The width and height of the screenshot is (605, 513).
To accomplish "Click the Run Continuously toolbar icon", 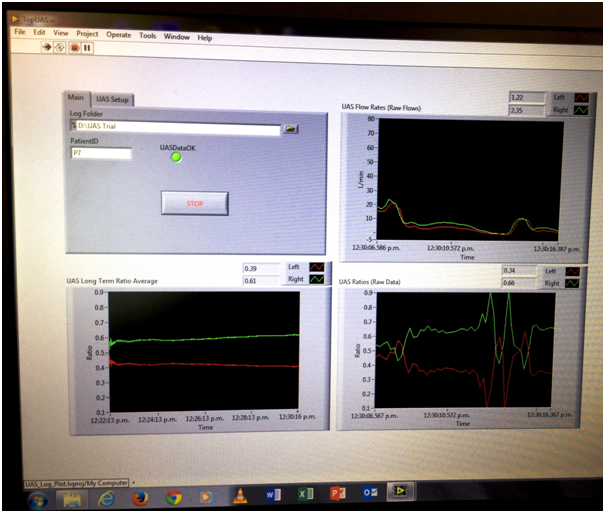I will coord(60,47).
